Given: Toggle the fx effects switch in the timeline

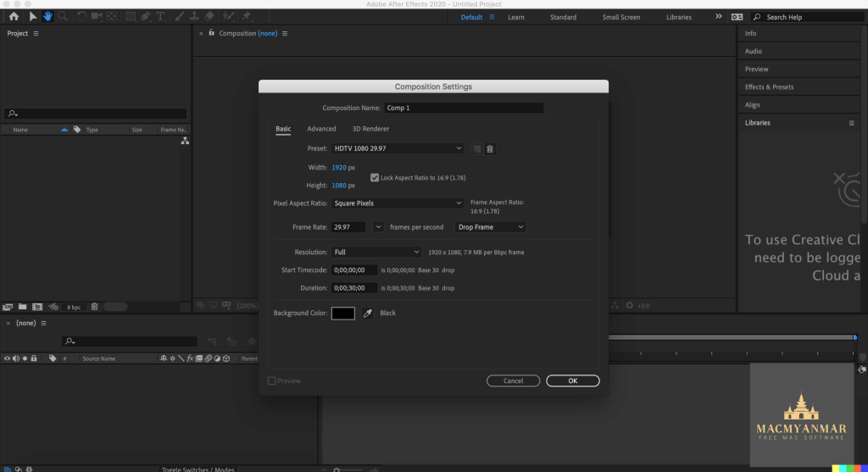Looking at the screenshot, I should pyautogui.click(x=190, y=358).
